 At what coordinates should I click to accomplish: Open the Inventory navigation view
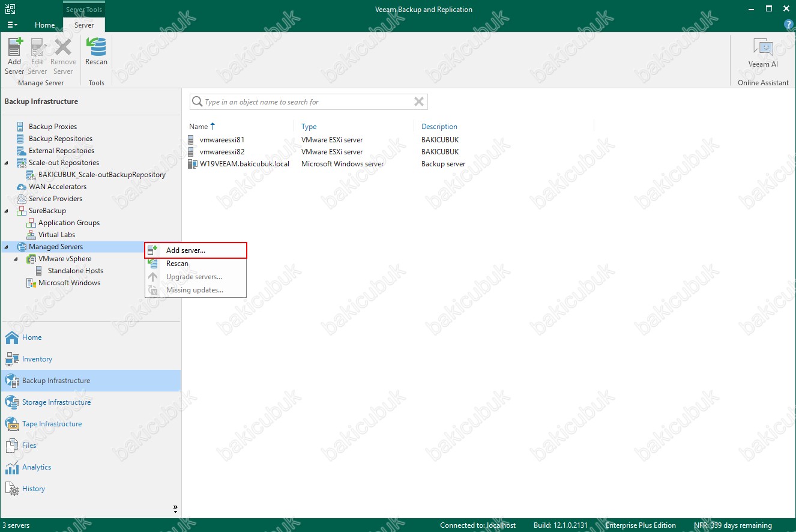coord(91,359)
